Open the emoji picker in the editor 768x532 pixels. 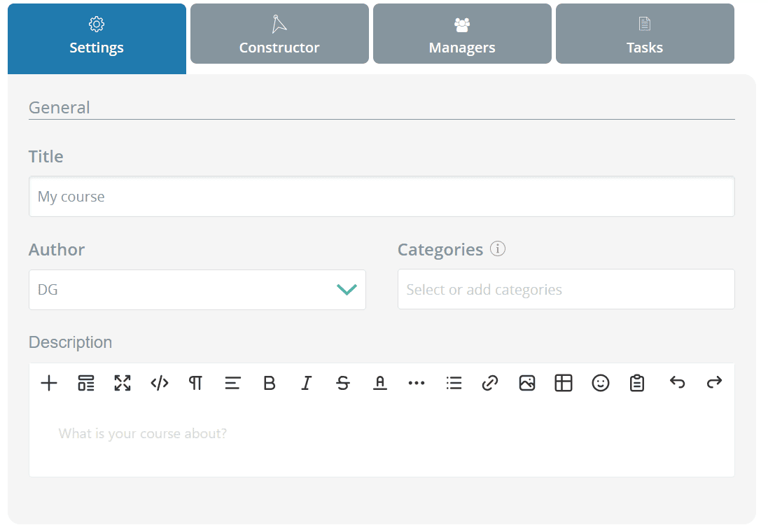(600, 383)
